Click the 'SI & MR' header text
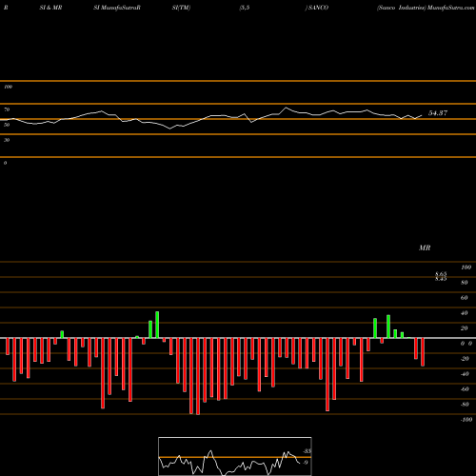 tap(50, 8)
